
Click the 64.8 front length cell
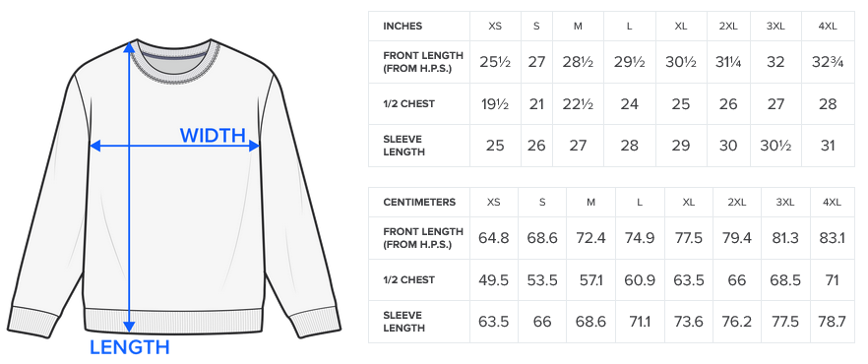pos(494,238)
